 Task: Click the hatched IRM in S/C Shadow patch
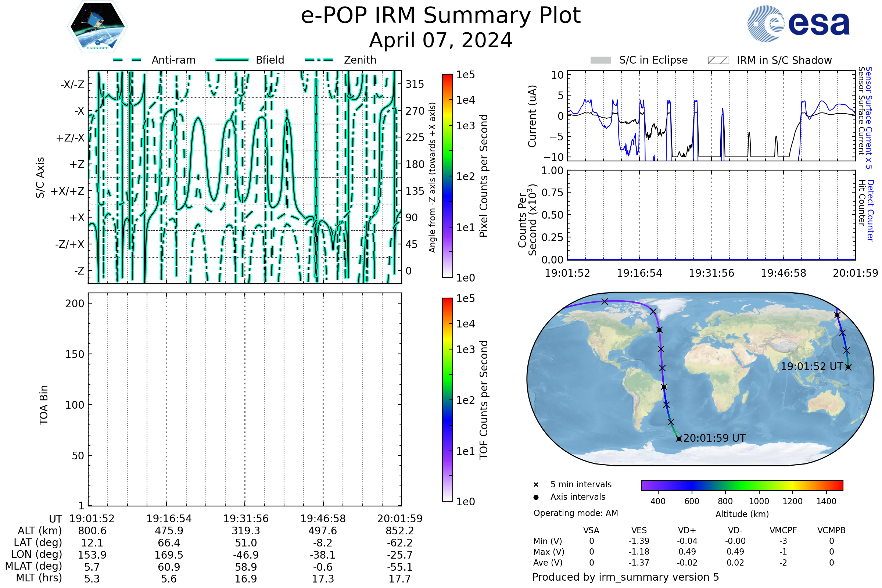click(x=718, y=60)
